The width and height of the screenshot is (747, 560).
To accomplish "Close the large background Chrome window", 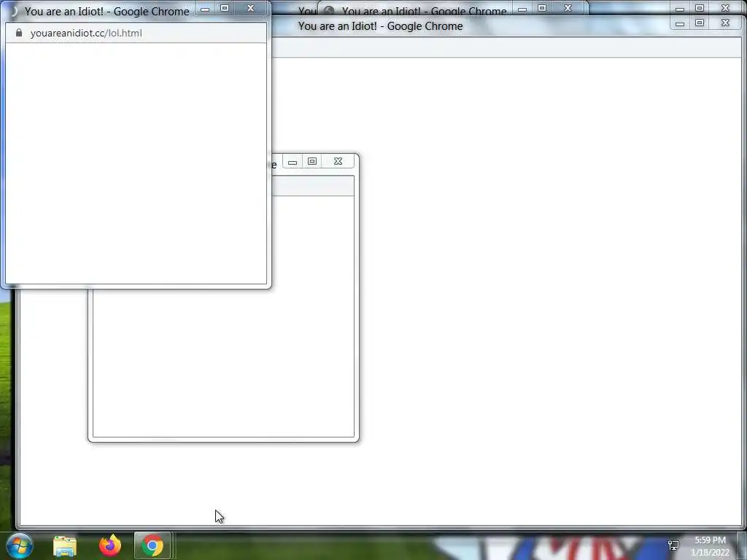I will [725, 23].
